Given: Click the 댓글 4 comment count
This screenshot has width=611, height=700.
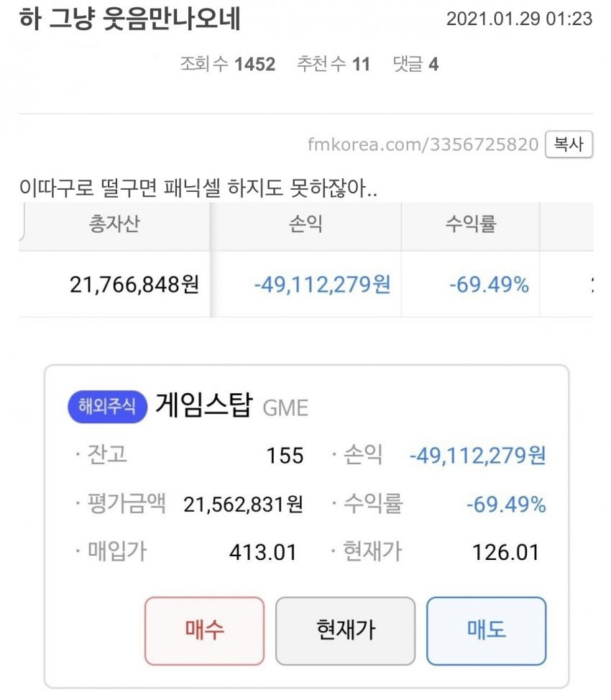Looking at the screenshot, I should point(415,65).
